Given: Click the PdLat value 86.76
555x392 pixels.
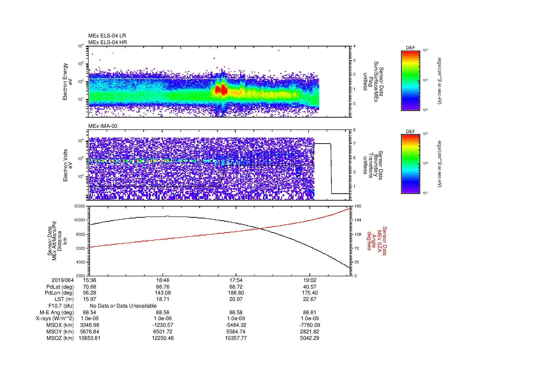Looking at the screenshot, I should tap(163, 287).
